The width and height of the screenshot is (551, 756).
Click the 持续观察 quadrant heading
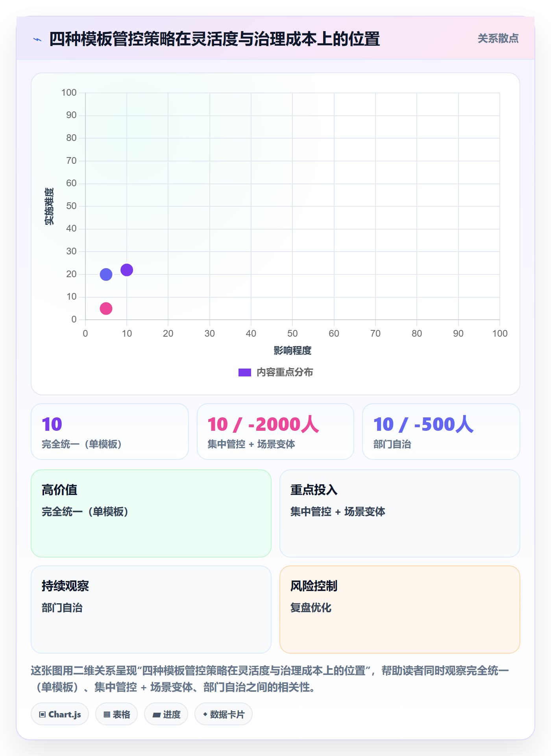pyautogui.click(x=65, y=586)
